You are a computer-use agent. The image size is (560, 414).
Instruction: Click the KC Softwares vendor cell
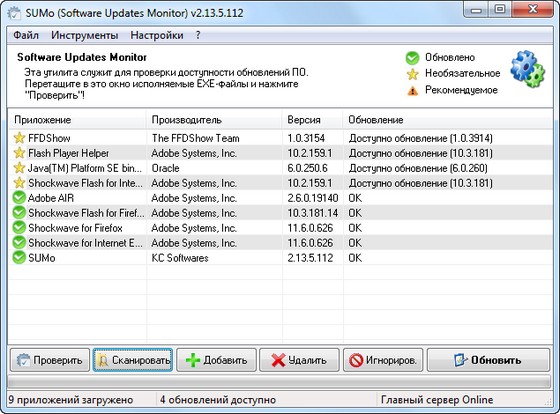coord(180,258)
